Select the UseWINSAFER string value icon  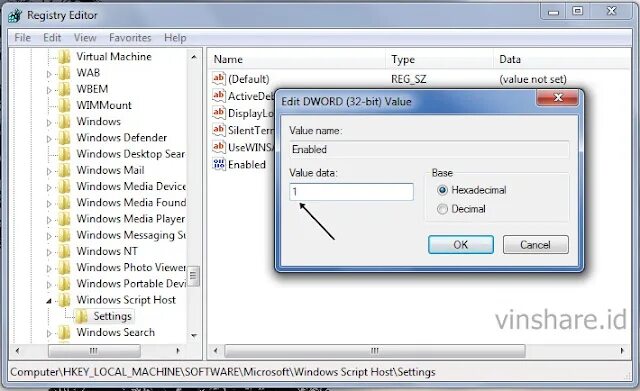(x=219, y=147)
